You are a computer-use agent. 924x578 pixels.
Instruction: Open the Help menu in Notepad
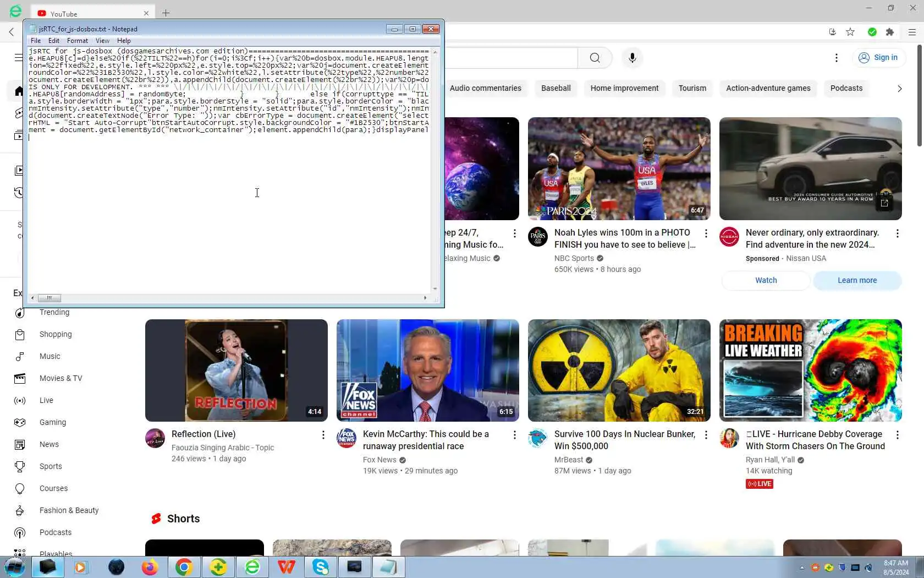tap(124, 41)
